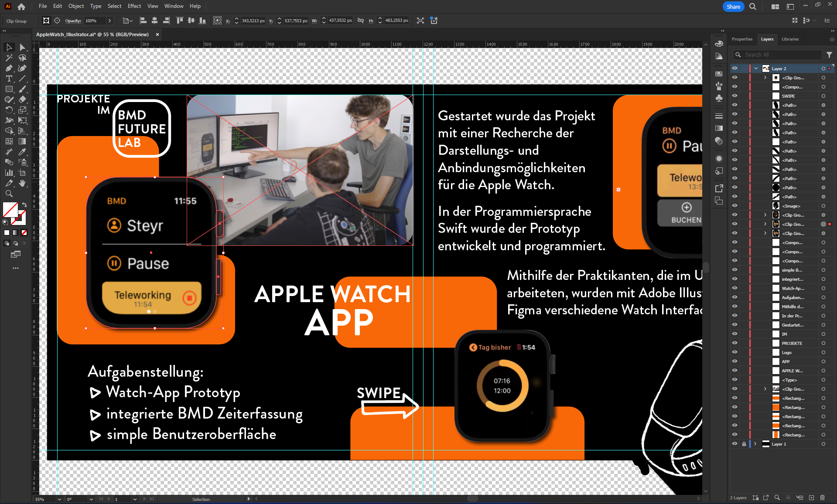Open the Window menu
The width and height of the screenshot is (837, 504).
pyautogui.click(x=174, y=6)
